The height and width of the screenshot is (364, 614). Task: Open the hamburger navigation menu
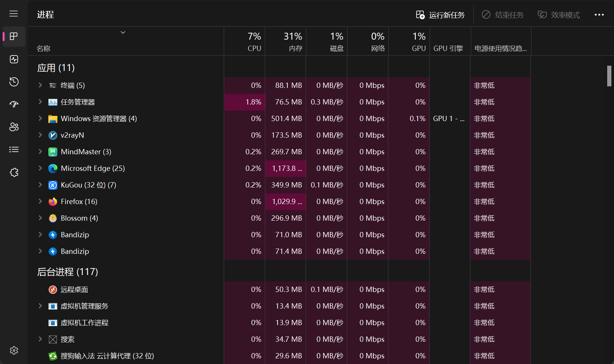click(14, 14)
